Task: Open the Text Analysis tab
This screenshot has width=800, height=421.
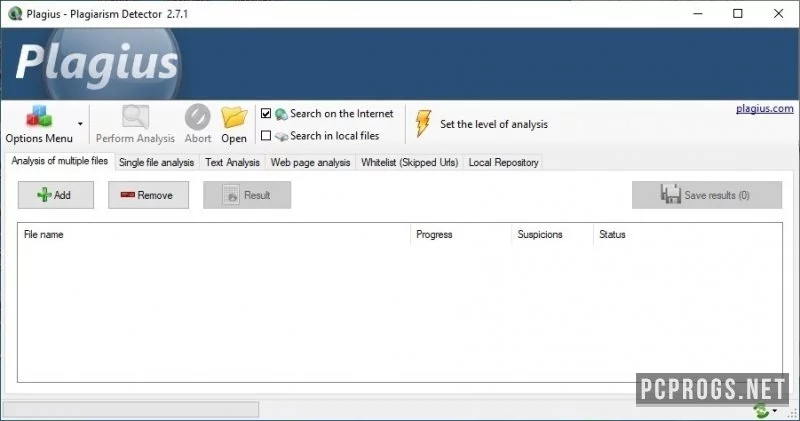Action: click(232, 162)
